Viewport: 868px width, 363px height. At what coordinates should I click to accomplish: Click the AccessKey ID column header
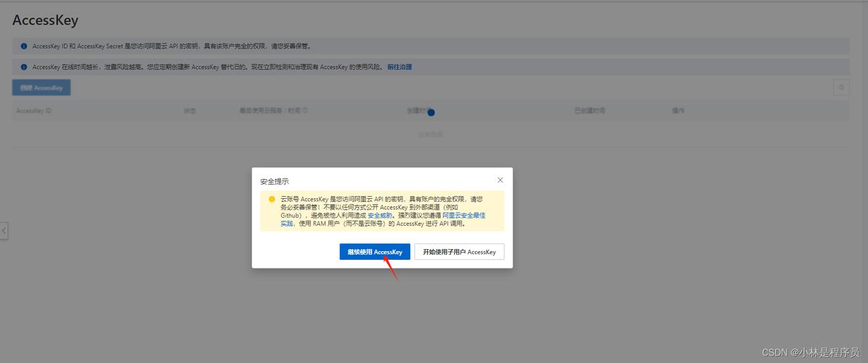pyautogui.click(x=33, y=110)
